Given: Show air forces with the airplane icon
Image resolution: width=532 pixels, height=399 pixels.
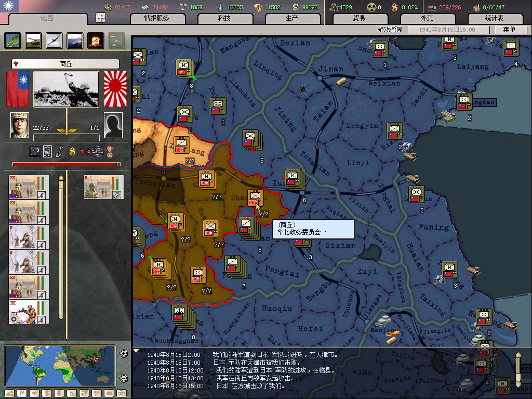Looking at the screenshot, I should pos(54,41).
